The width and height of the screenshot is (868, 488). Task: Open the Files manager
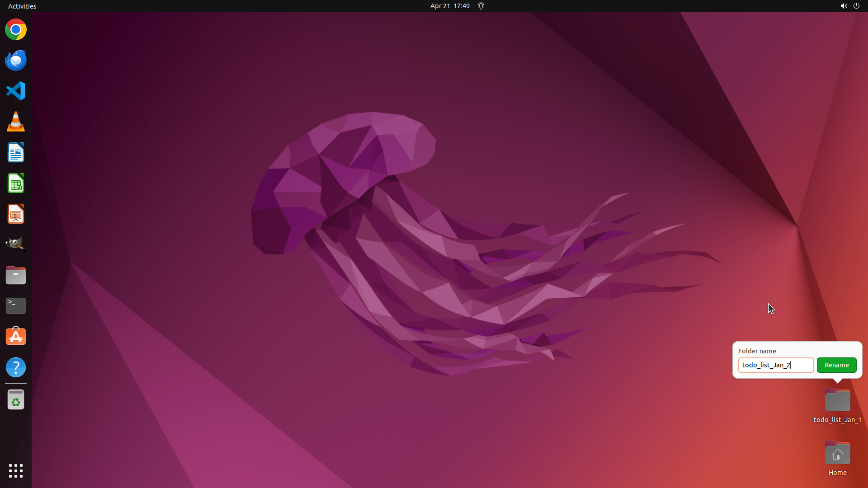[16, 275]
